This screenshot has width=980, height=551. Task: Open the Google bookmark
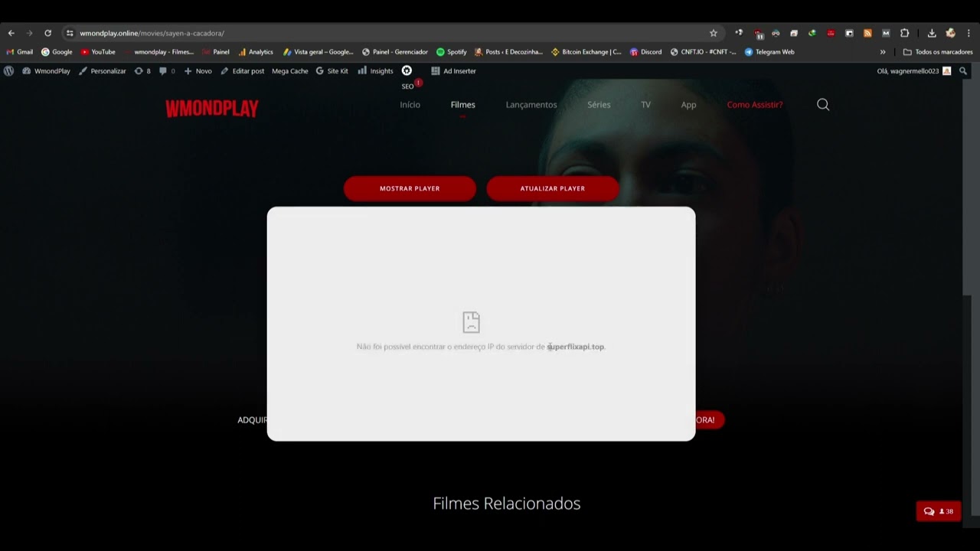pyautogui.click(x=57, y=52)
